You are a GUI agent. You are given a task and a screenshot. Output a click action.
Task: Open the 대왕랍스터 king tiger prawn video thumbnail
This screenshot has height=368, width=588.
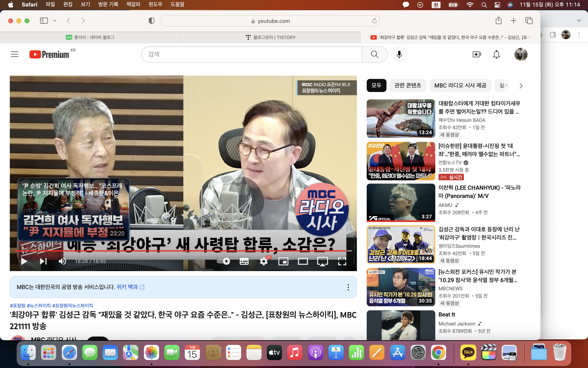tap(401, 119)
